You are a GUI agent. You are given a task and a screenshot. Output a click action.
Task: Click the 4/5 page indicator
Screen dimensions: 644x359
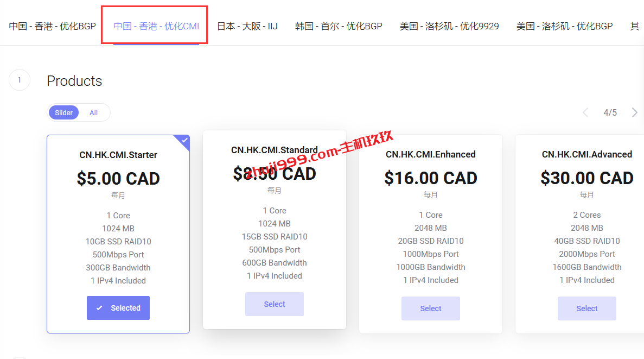coord(610,112)
